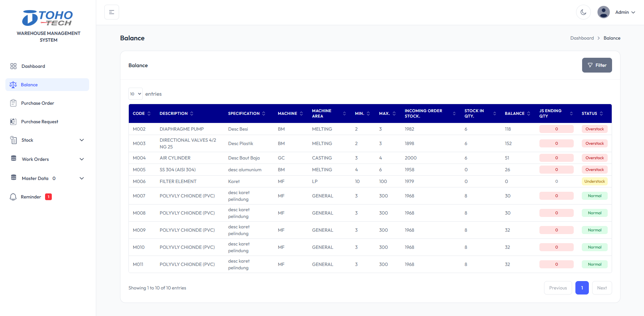Click code M003 cell
Viewport: 644px width, 316px height.
(x=139, y=143)
